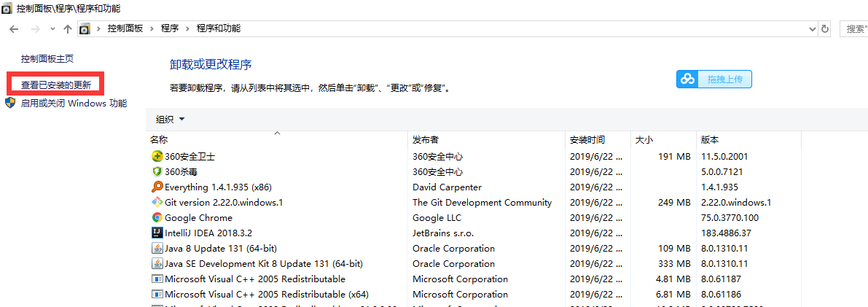Click publisher David Carpenter
Viewport: 868px width, 307px height.
click(447, 187)
